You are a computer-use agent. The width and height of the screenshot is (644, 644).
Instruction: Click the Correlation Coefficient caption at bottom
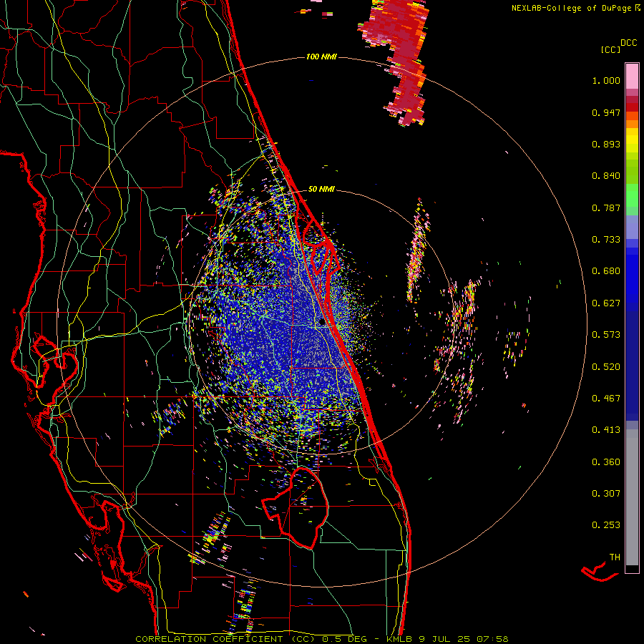321,639
